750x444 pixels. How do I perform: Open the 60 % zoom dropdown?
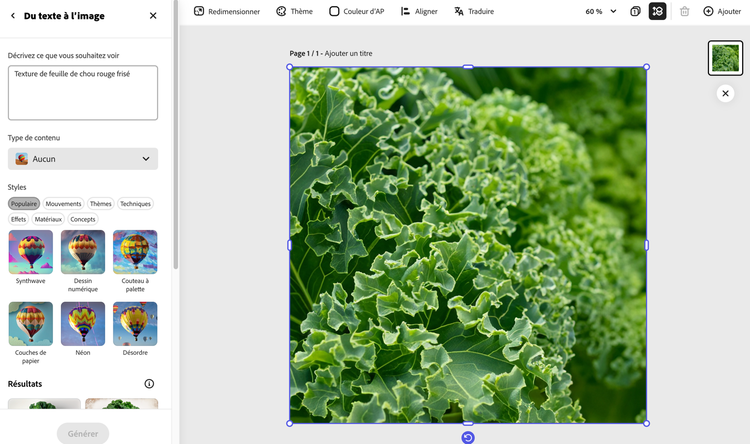(x=601, y=11)
